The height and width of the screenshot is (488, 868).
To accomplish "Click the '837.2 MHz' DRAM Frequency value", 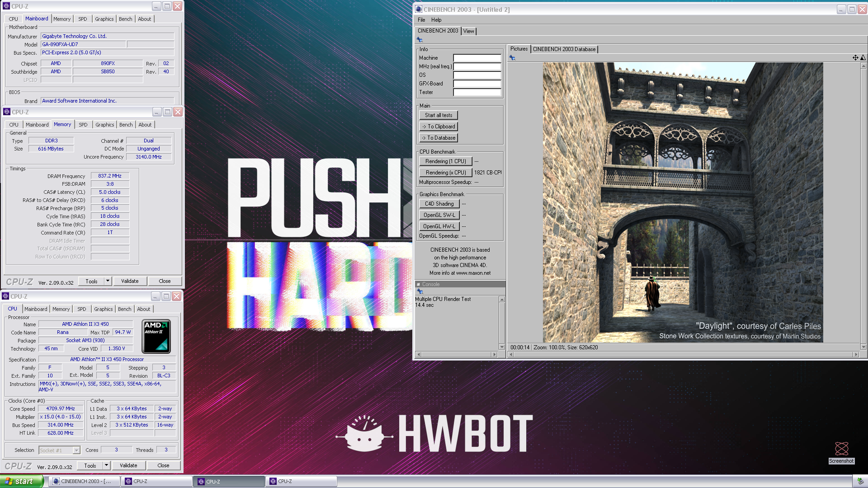I will [x=110, y=176].
